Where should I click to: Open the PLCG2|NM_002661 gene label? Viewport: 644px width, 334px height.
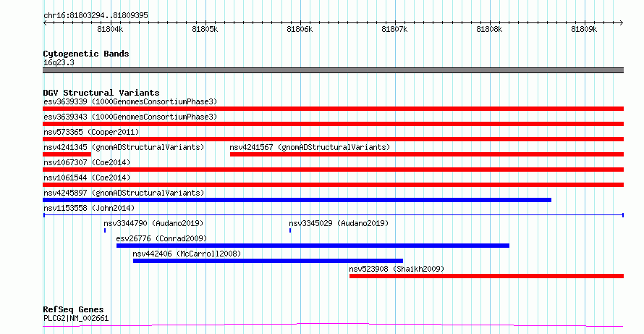click(x=76, y=318)
